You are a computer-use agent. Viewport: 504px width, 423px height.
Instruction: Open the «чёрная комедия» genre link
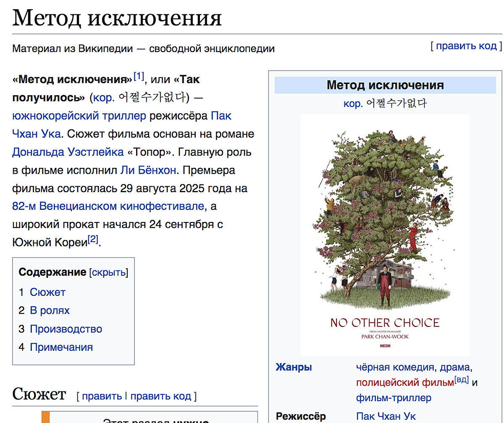click(x=394, y=368)
